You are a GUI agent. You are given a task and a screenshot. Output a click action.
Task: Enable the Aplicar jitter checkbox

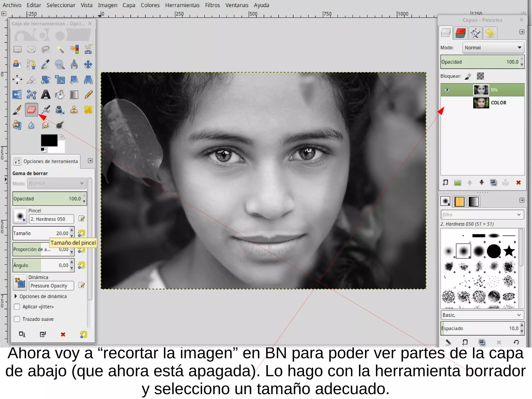click(17, 307)
